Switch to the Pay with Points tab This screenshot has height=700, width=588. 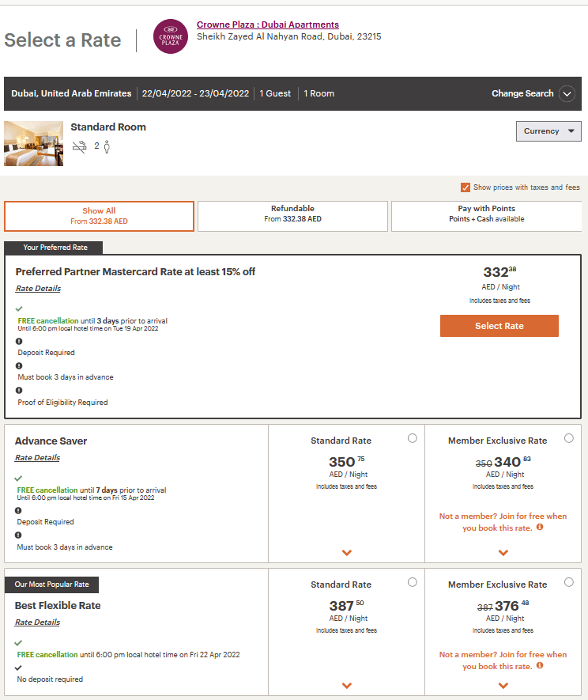(486, 214)
